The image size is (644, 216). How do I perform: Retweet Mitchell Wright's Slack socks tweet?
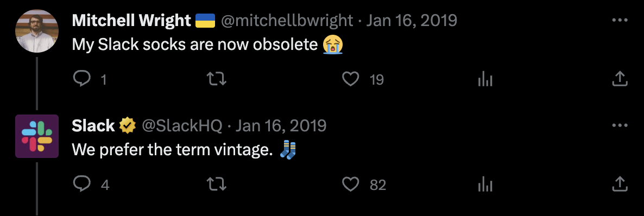[216, 79]
